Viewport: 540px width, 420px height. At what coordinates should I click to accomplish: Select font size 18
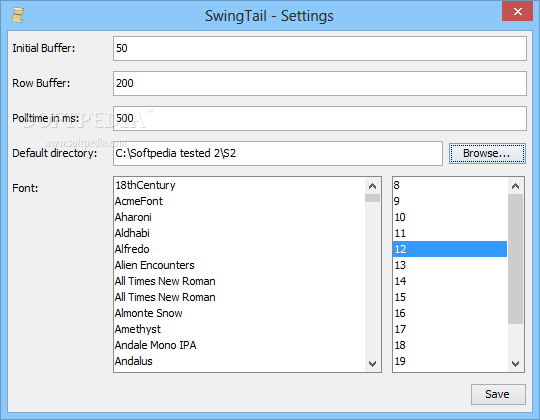pyautogui.click(x=450, y=345)
